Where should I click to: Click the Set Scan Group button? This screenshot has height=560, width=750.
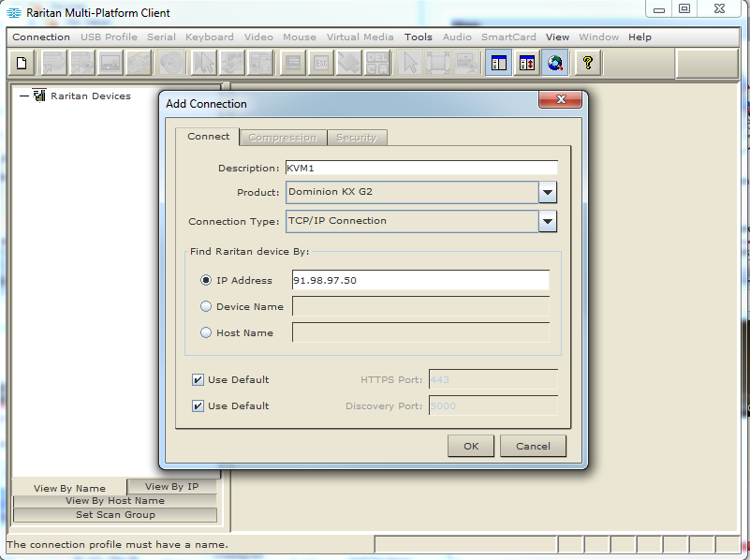click(115, 515)
